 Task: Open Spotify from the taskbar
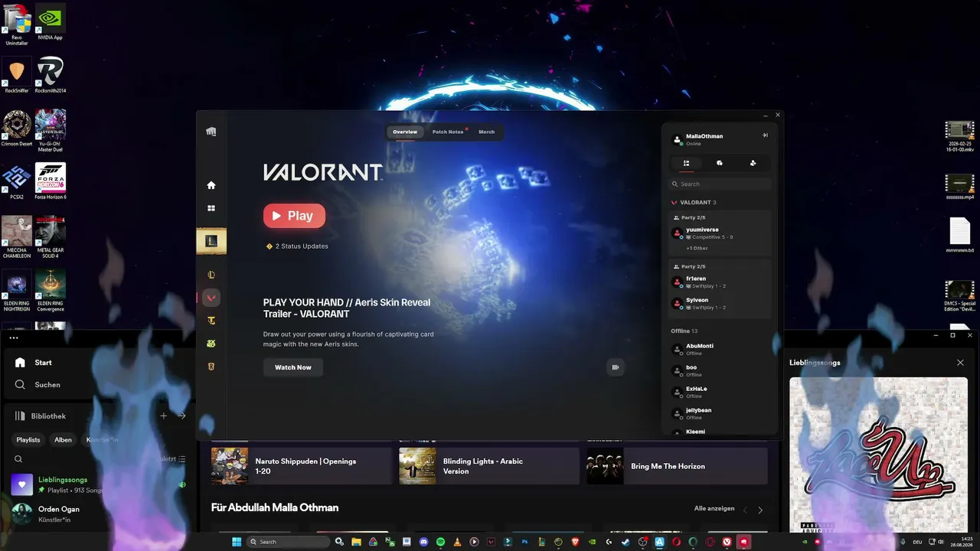[x=440, y=542]
